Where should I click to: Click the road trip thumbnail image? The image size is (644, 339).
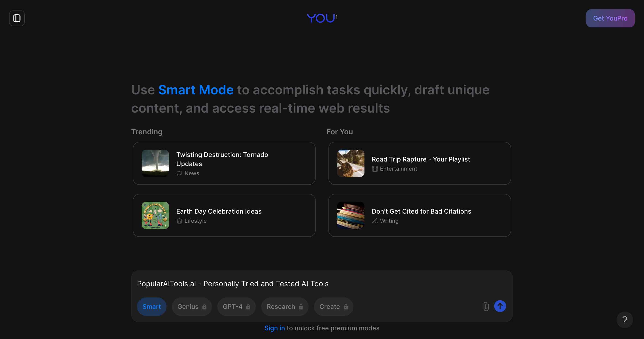tap(351, 163)
